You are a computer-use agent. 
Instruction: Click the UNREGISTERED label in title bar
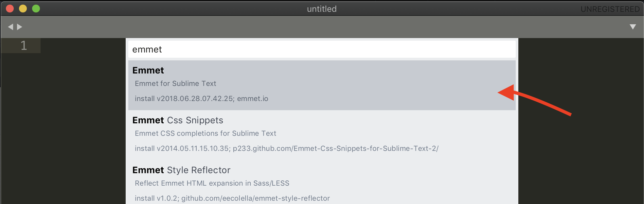click(610, 9)
